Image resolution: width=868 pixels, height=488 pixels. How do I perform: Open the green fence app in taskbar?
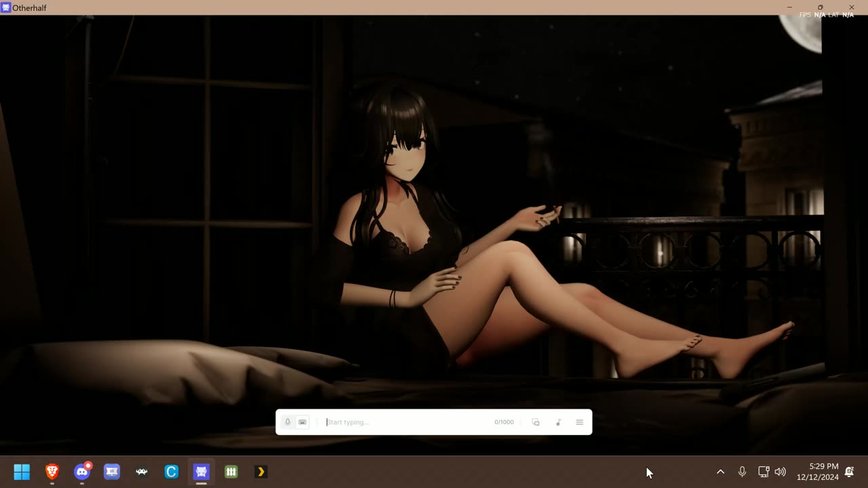[x=231, y=472]
